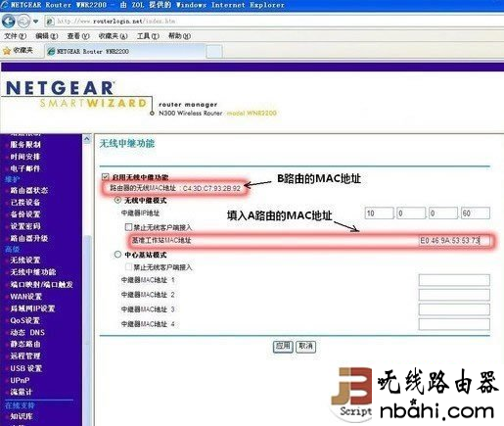
Task: Open 路由器升级 in the sidebar
Action: (29, 238)
